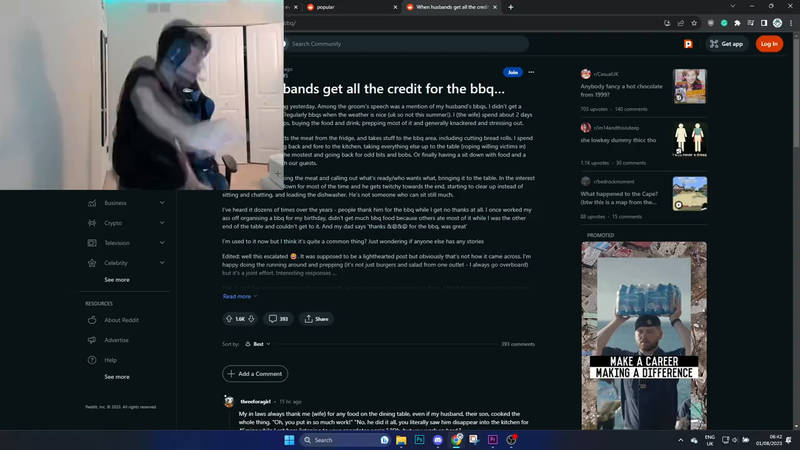The width and height of the screenshot is (800, 450).
Task: Click the Television category icon
Action: click(92, 243)
